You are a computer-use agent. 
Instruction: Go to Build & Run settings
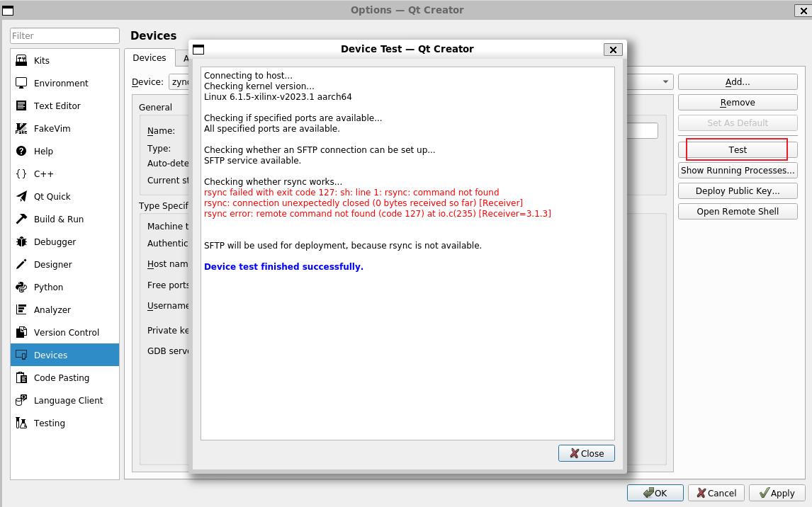click(64, 220)
